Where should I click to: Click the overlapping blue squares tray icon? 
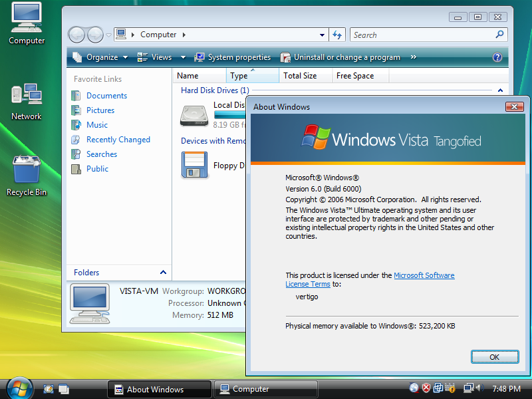coord(438,388)
